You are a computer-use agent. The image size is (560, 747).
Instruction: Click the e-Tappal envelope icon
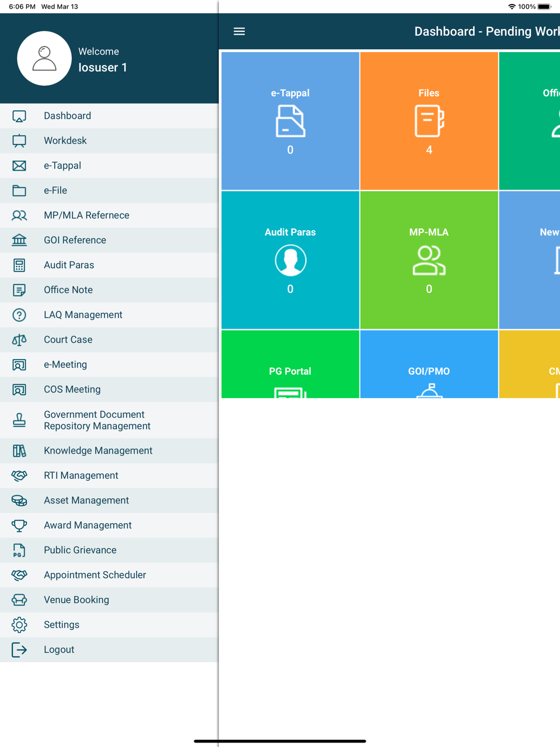19,166
